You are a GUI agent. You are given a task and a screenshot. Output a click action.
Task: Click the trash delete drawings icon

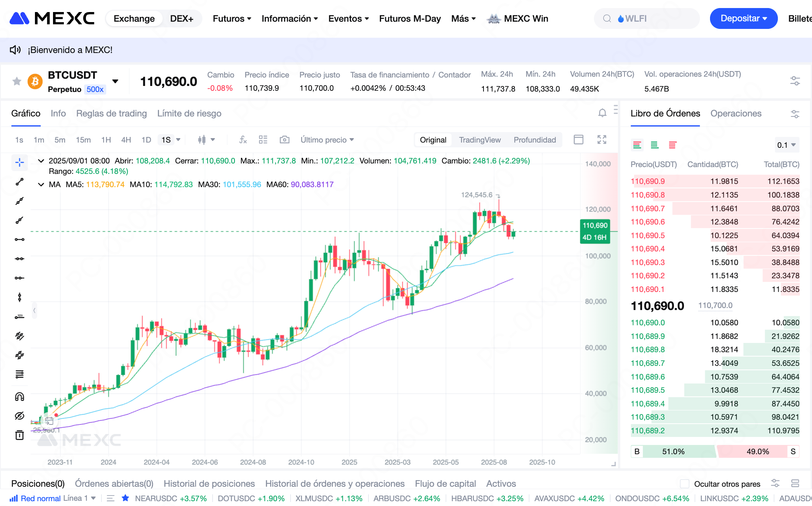pos(19,435)
